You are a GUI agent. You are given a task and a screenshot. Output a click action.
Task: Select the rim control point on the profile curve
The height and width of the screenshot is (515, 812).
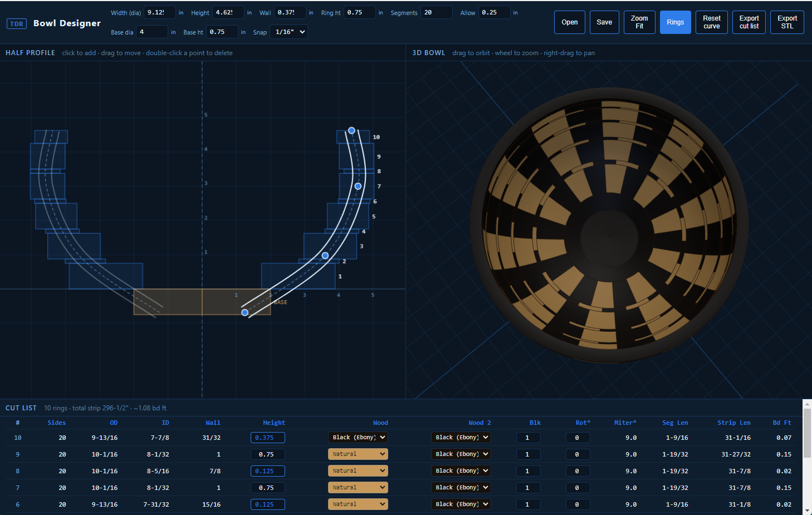[351, 130]
